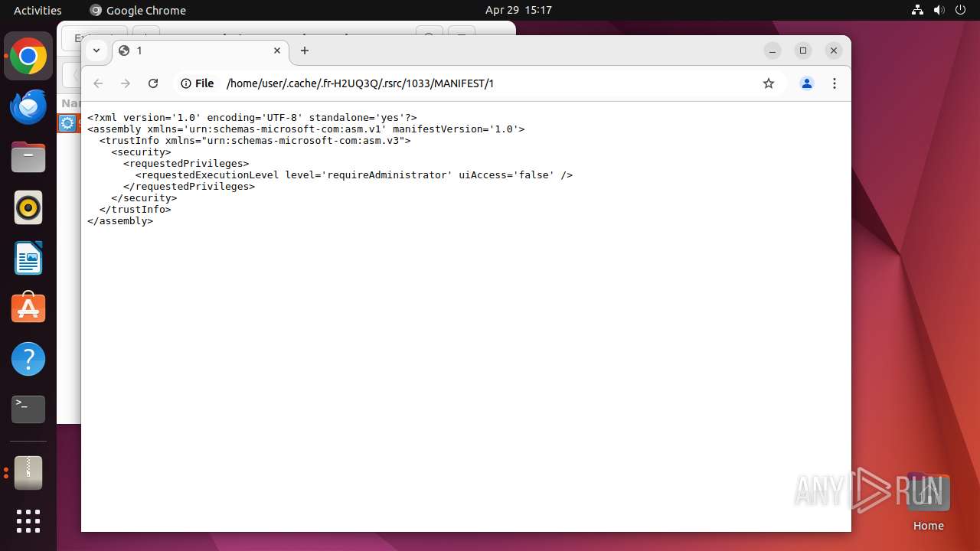Close the Chrome window
The height and width of the screenshot is (551, 980).
pos(834,51)
